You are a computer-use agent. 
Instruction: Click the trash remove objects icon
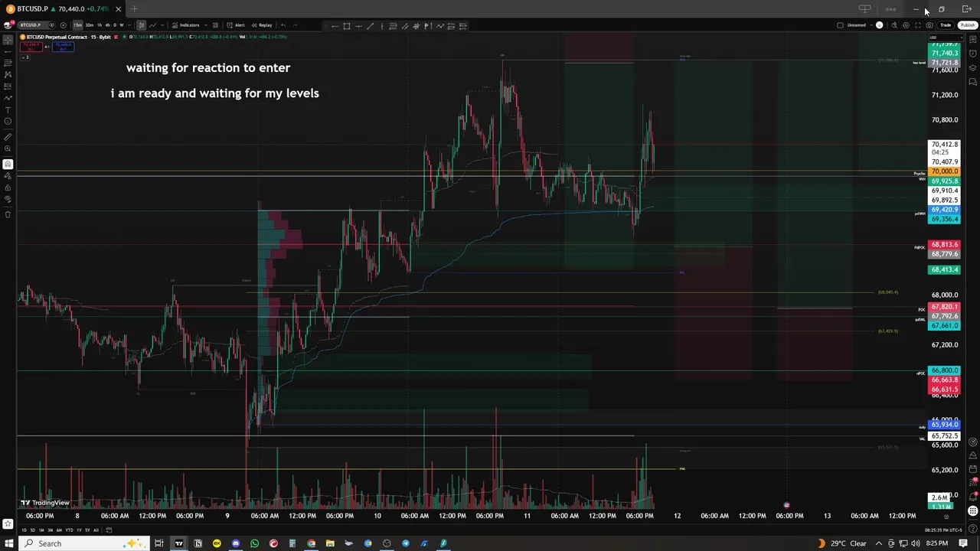[x=8, y=214]
